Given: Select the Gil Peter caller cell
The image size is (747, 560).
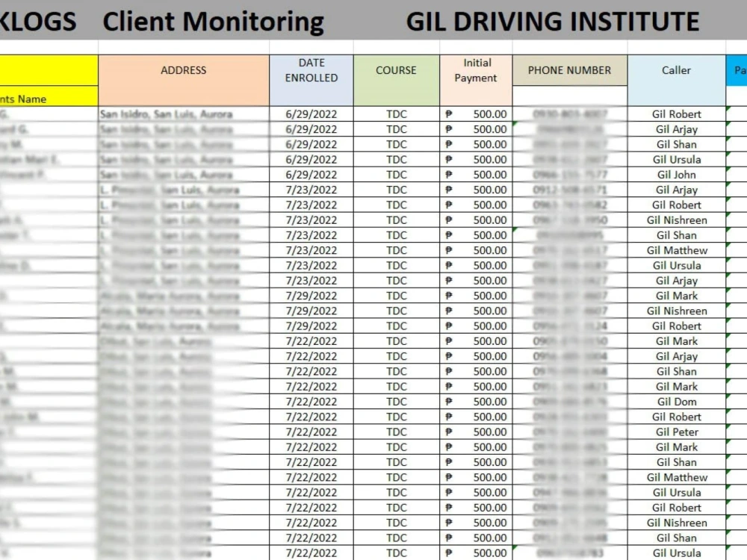Looking at the screenshot, I should [677, 432].
